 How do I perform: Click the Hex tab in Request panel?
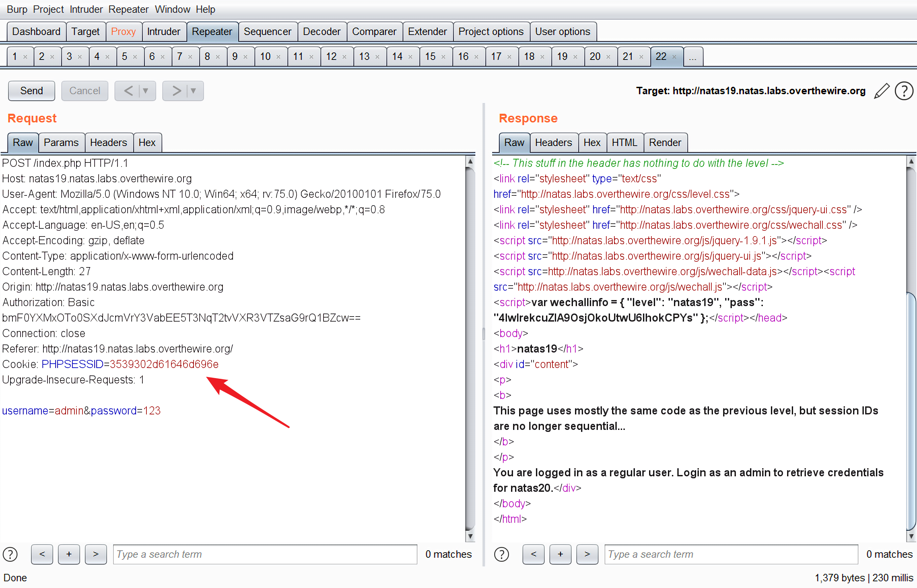point(148,142)
